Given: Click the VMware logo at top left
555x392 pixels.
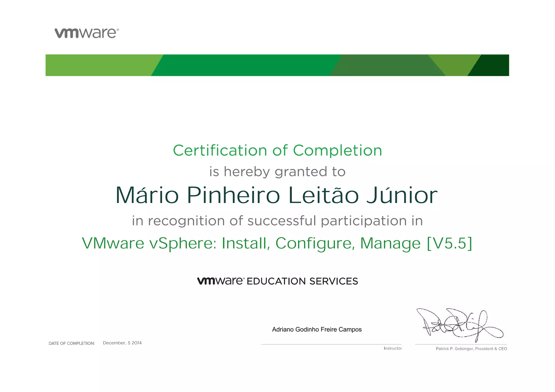Looking at the screenshot, I should (86, 33).
